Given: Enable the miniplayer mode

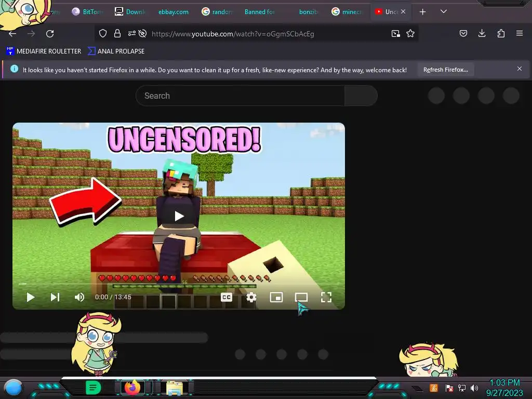Looking at the screenshot, I should [276, 297].
